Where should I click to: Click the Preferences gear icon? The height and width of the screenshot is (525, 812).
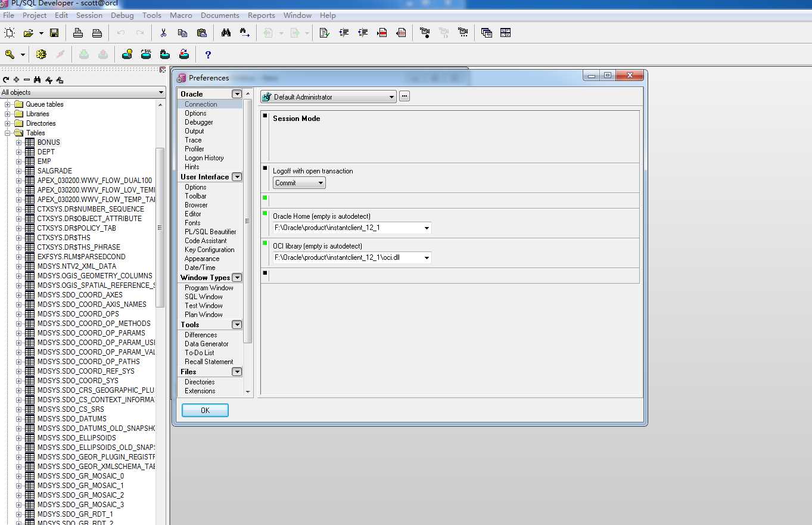click(41, 55)
